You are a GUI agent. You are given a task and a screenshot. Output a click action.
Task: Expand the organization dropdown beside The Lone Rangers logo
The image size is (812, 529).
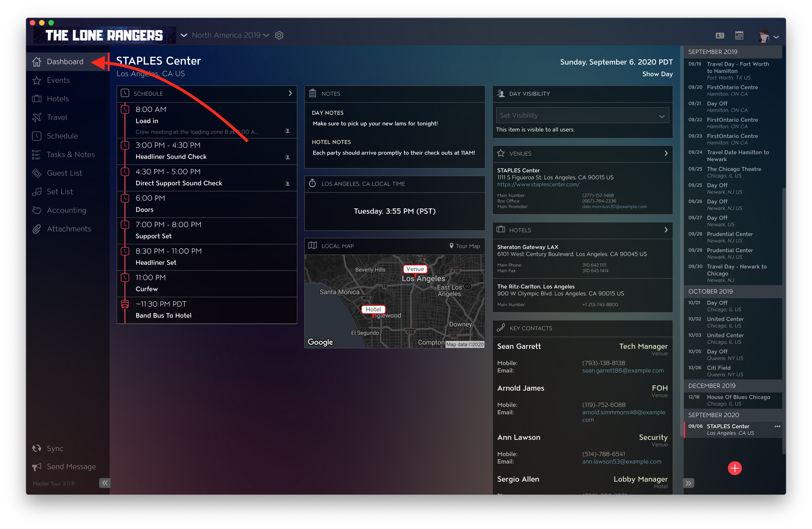pos(184,35)
